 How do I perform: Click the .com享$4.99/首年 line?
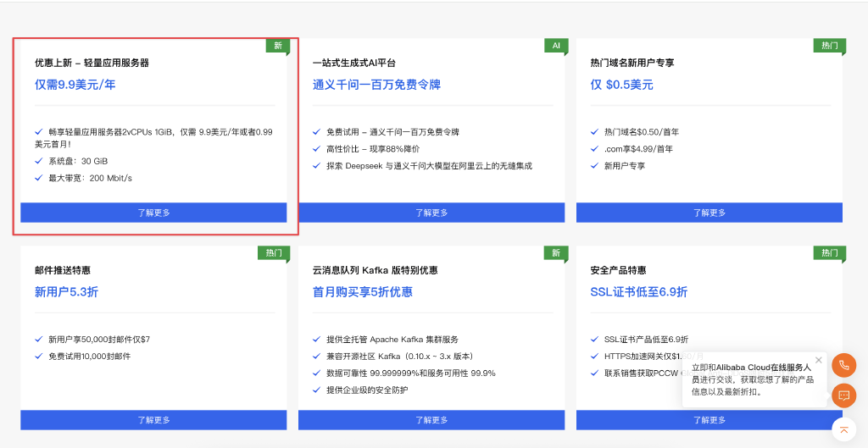(639, 149)
